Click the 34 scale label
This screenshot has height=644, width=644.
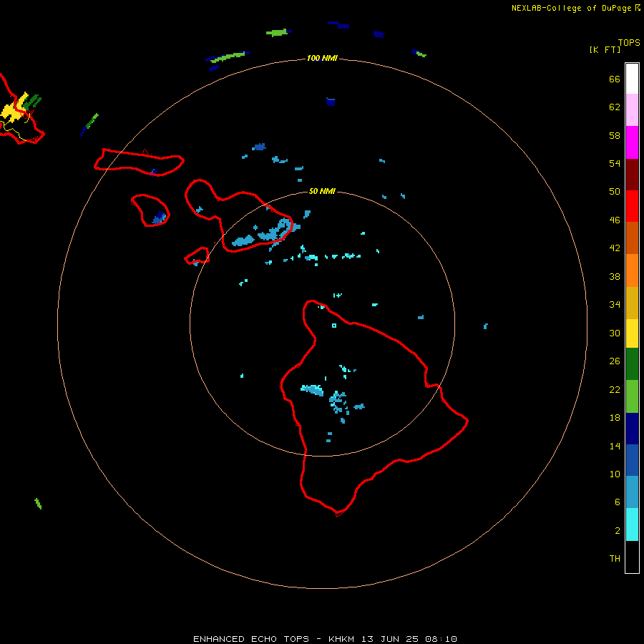[x=615, y=304]
